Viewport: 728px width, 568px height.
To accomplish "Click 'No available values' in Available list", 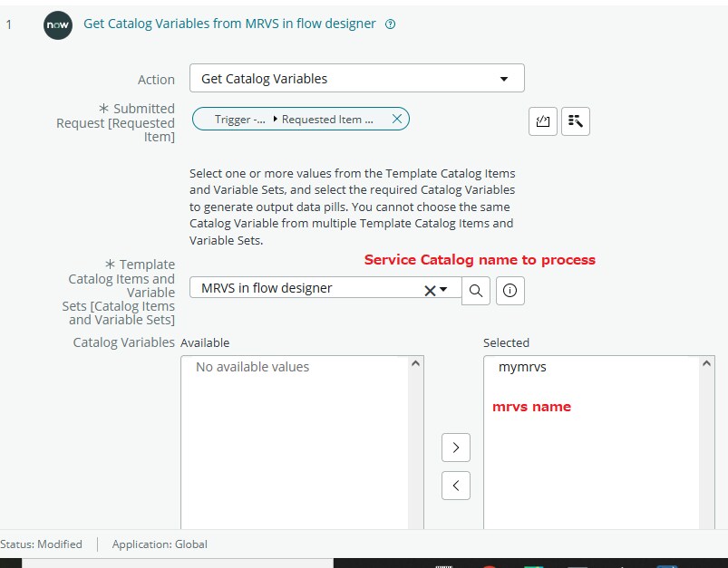I will pos(252,367).
